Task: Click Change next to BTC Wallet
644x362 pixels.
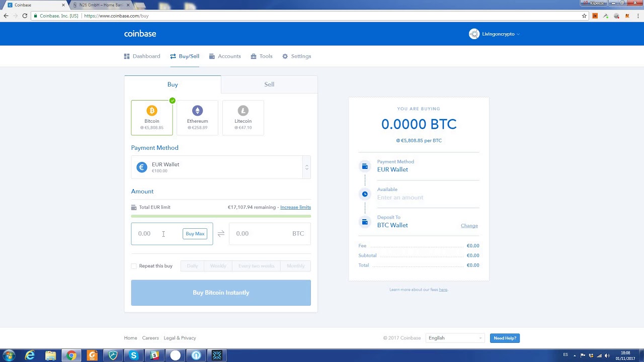Action: pyautogui.click(x=469, y=226)
